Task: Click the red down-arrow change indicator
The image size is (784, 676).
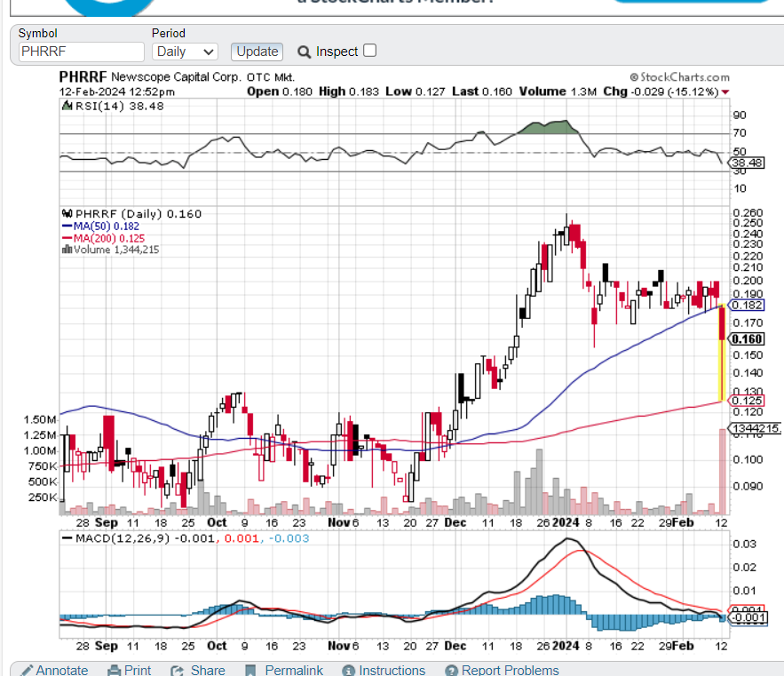Action: [x=725, y=92]
